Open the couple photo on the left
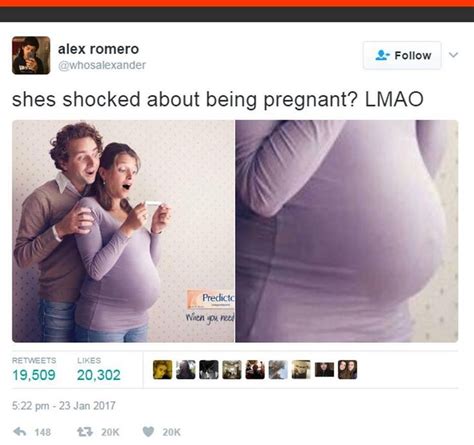The height and width of the screenshot is (445, 474). click(123, 231)
